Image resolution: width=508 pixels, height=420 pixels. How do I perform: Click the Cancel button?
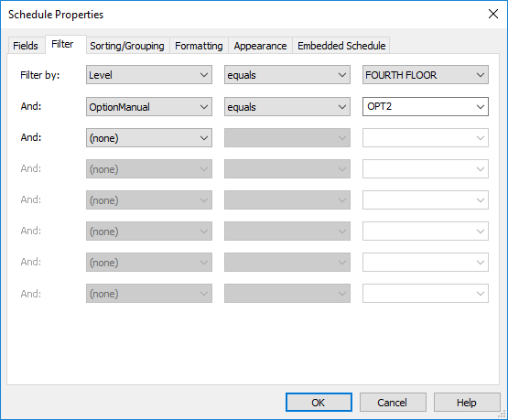393,403
